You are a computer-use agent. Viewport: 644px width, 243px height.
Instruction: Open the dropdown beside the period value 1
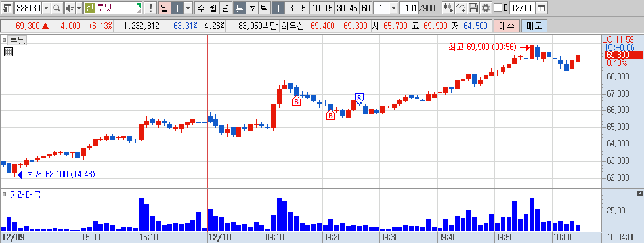click(188, 7)
